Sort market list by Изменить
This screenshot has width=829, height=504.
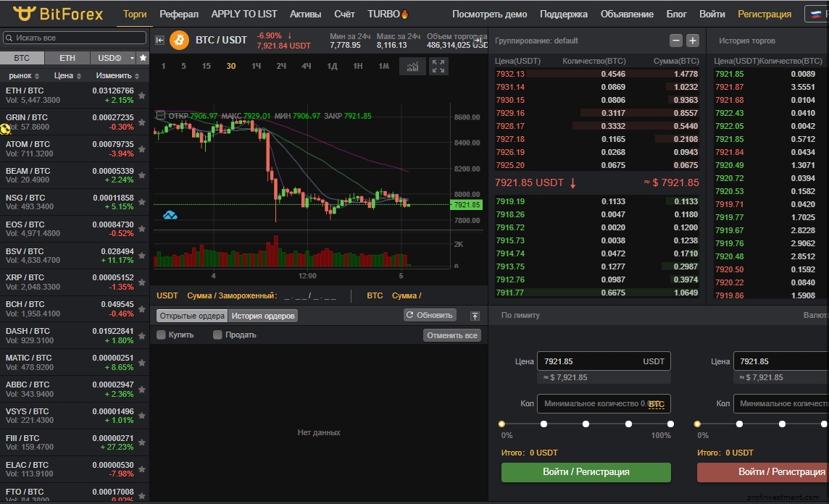117,76
